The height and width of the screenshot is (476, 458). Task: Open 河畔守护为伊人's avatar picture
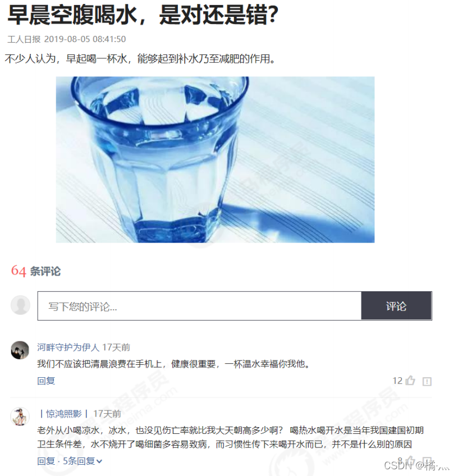[20, 350]
